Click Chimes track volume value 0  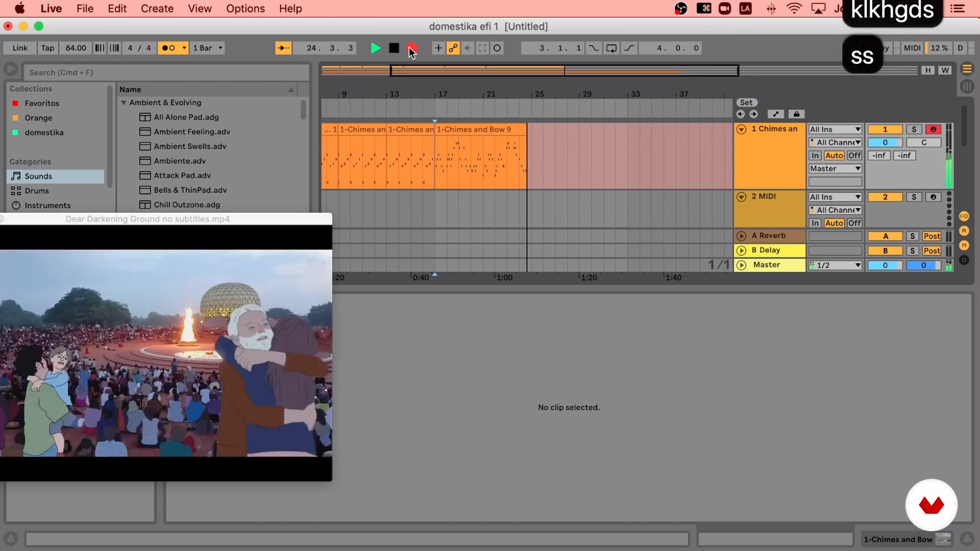coord(885,142)
